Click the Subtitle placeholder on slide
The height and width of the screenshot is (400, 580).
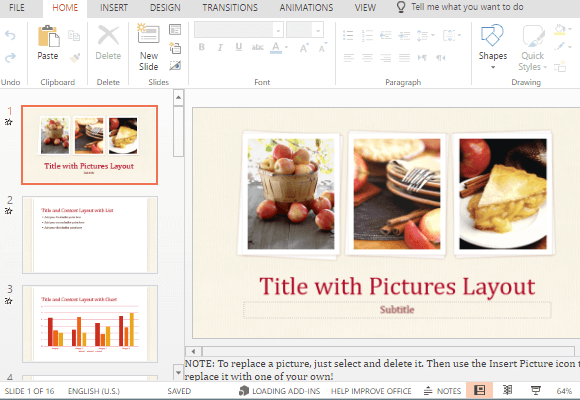click(397, 310)
